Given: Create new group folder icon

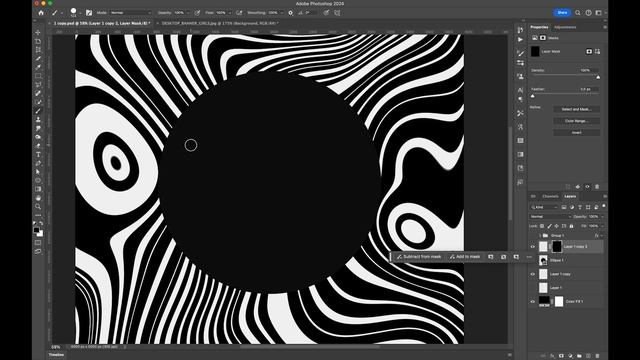Looking at the screenshot, I should 579,356.
